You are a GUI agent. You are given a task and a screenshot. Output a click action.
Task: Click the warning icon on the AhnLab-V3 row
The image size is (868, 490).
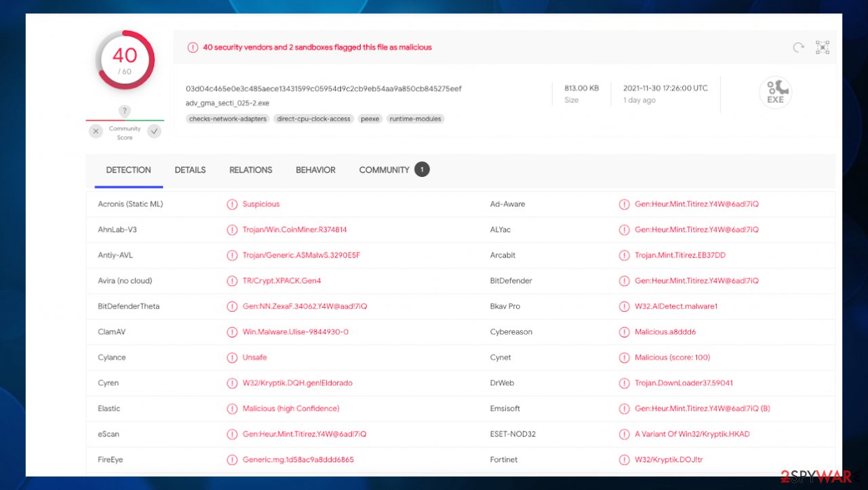(232, 230)
